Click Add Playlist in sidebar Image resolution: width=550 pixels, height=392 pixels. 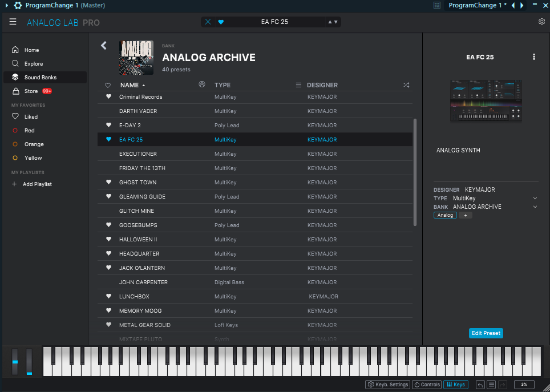pos(37,184)
